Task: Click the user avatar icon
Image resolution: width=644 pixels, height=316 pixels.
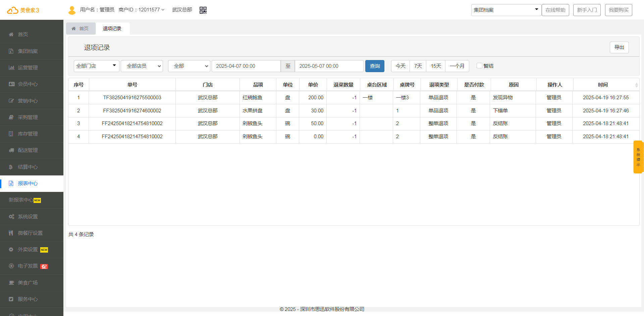Action: click(x=72, y=10)
